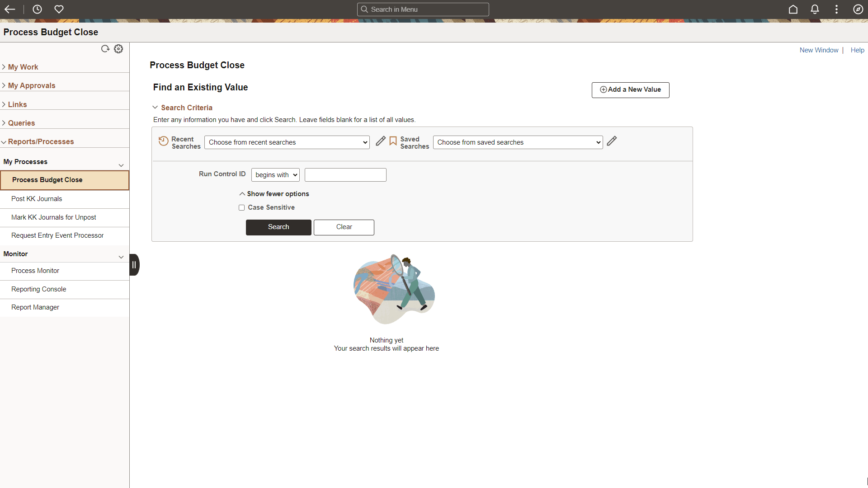This screenshot has width=868, height=488.
Task: Edit Recent Searches with the pencil icon
Action: point(381,141)
